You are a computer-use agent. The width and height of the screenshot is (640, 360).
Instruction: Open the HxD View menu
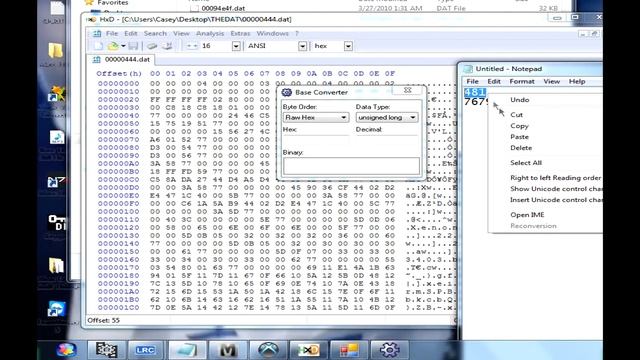pyautogui.click(x=181, y=33)
